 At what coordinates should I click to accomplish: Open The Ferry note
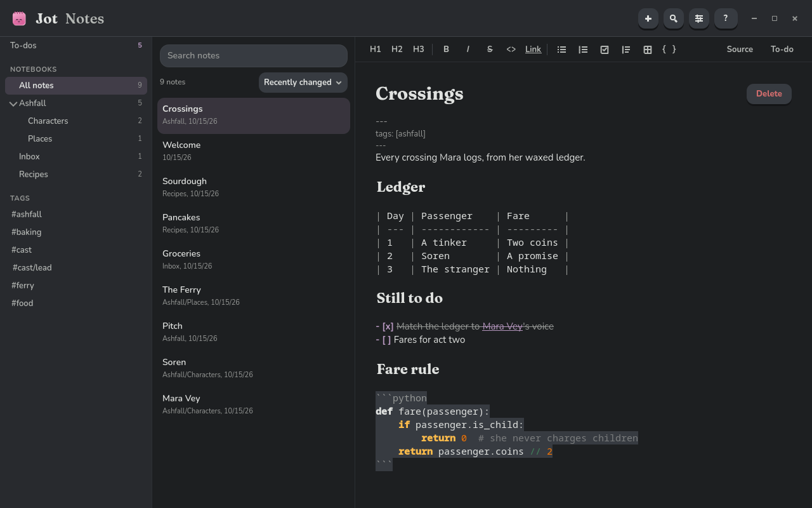[254, 295]
